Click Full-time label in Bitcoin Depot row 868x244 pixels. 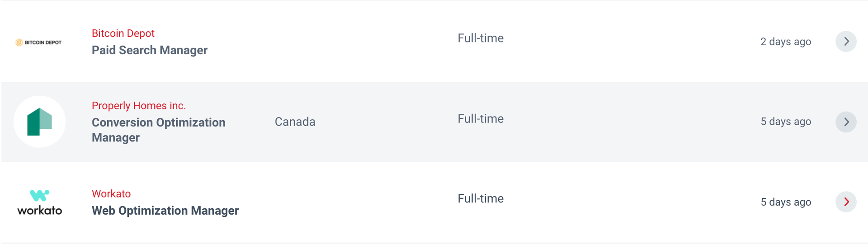tap(481, 38)
